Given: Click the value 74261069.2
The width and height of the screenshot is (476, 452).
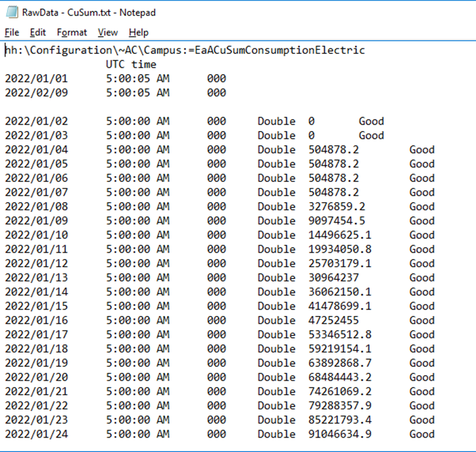Looking at the screenshot, I should pos(340,392).
